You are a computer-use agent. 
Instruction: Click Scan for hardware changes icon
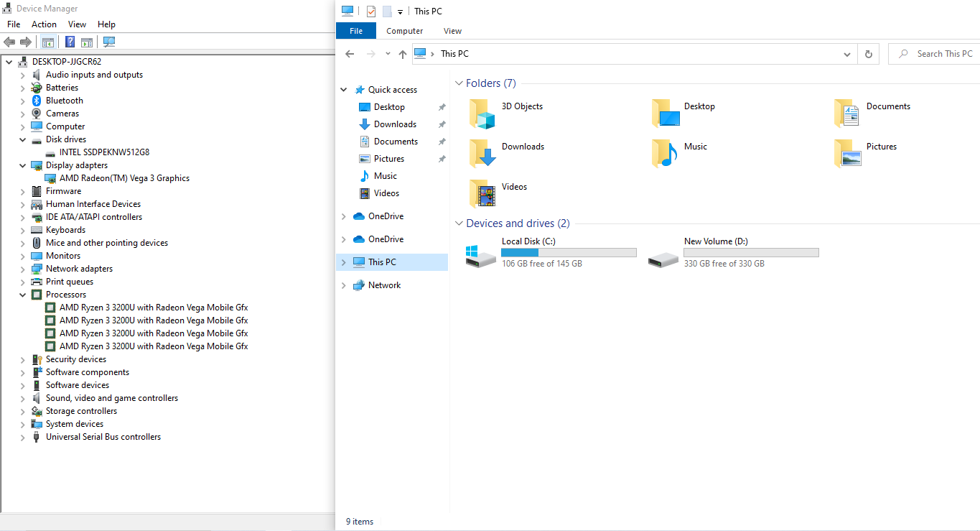point(109,42)
